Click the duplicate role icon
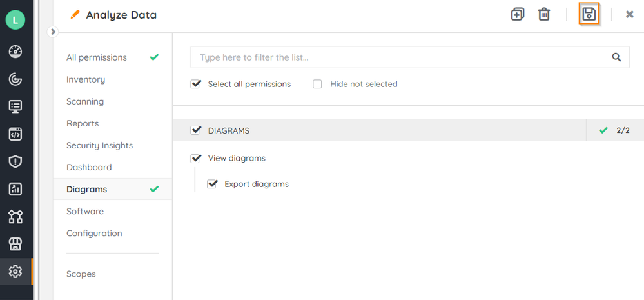 click(x=518, y=14)
